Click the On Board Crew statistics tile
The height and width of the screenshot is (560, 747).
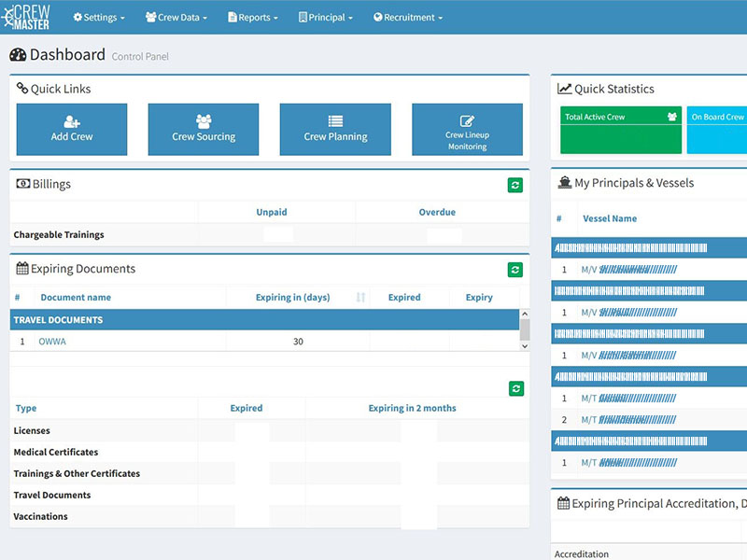point(717,130)
